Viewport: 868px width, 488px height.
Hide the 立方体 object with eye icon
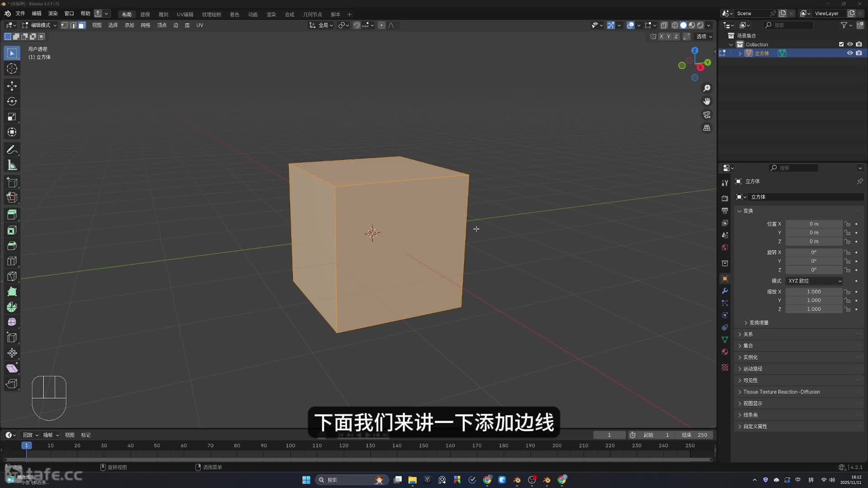(849, 53)
